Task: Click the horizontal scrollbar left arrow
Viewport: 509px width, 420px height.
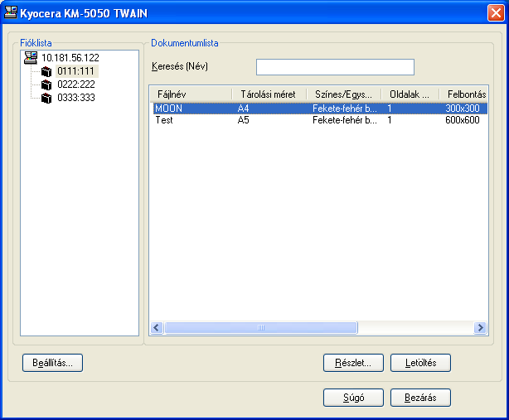Action: tap(157, 327)
